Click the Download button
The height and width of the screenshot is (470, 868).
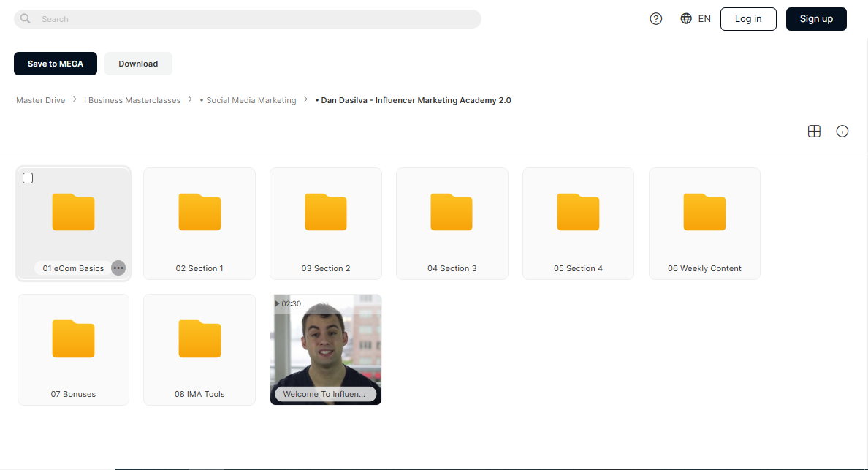(x=138, y=64)
